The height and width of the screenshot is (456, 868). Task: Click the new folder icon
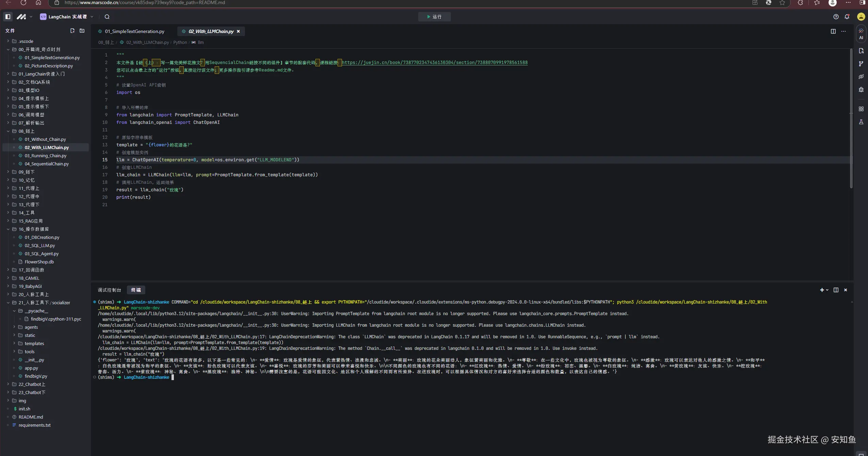point(82,31)
